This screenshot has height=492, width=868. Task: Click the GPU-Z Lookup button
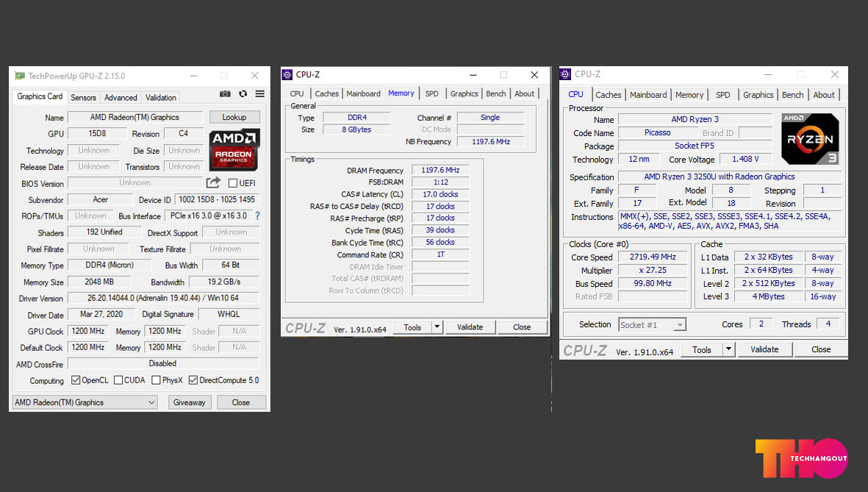(234, 118)
